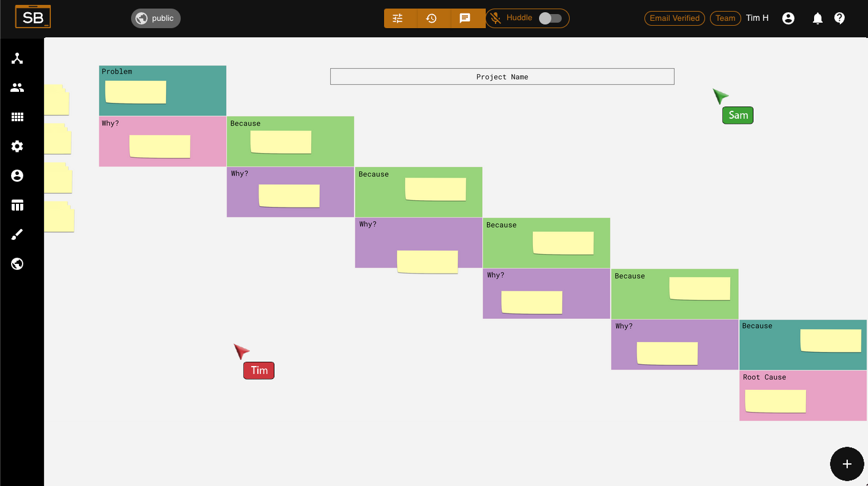Select the sticky note in Root Cause box

[776, 402]
